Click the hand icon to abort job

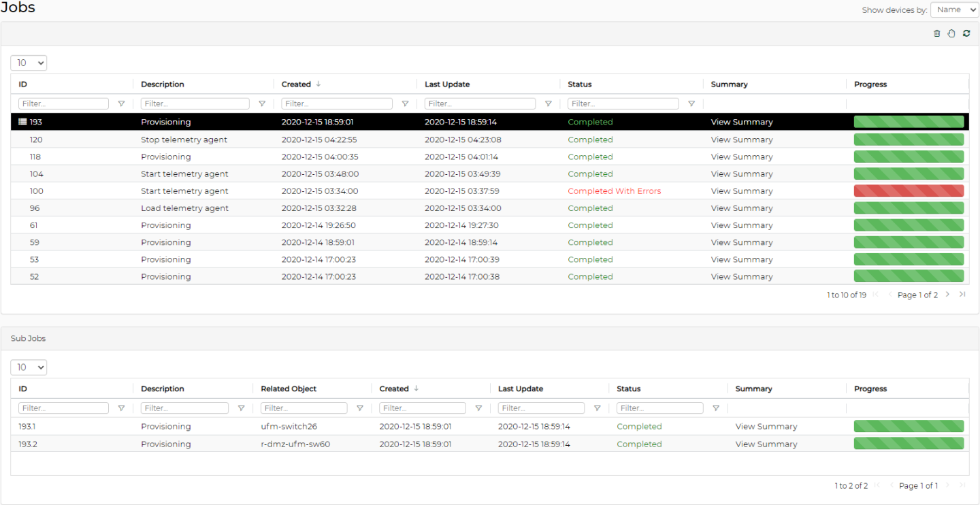[951, 33]
